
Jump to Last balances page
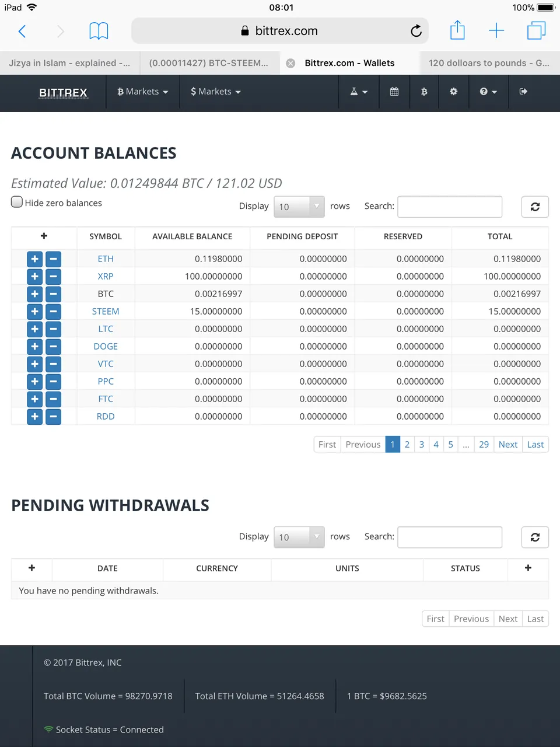pyautogui.click(x=535, y=445)
